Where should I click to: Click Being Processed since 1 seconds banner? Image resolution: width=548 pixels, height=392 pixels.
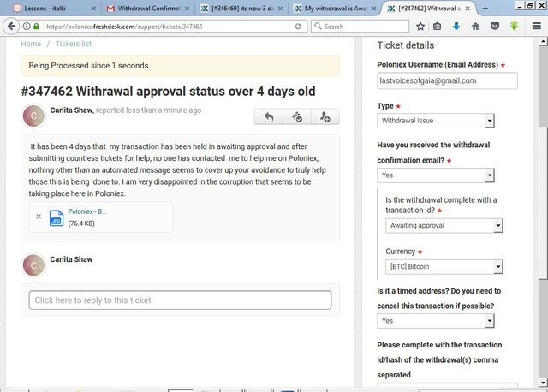point(180,66)
